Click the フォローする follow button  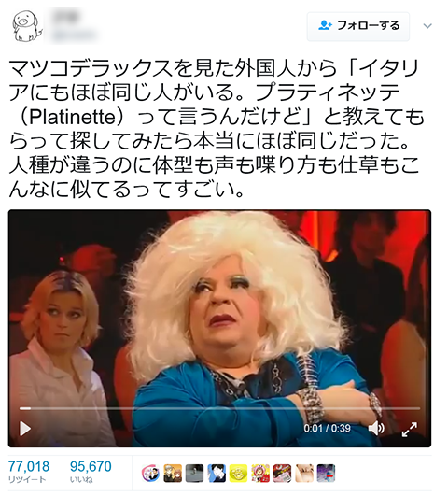click(x=358, y=26)
